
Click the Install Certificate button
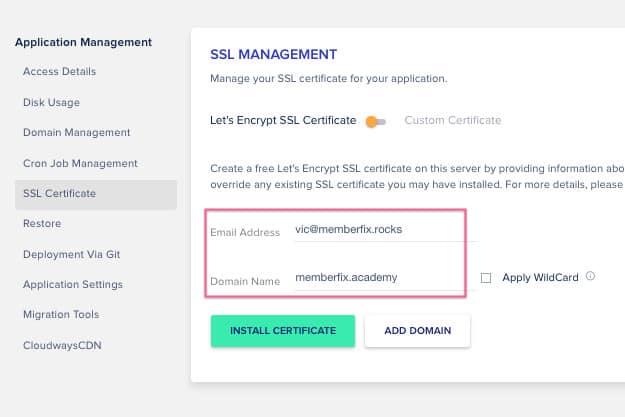click(x=282, y=331)
